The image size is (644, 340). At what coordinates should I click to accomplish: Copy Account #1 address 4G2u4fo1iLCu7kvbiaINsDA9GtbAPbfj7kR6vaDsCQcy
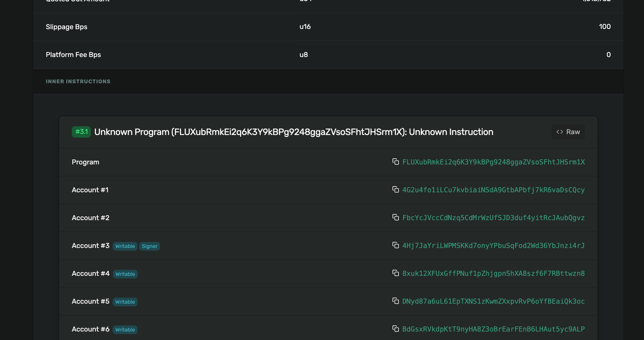(x=395, y=190)
